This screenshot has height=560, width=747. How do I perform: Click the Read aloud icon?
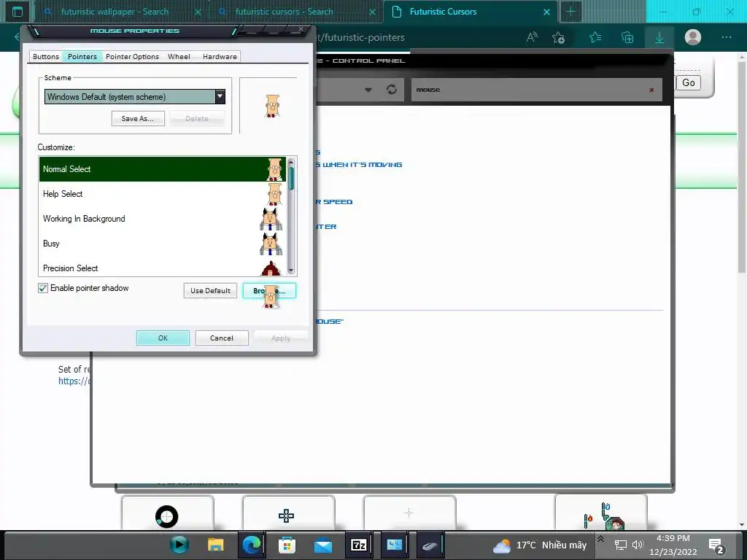pyautogui.click(x=532, y=37)
